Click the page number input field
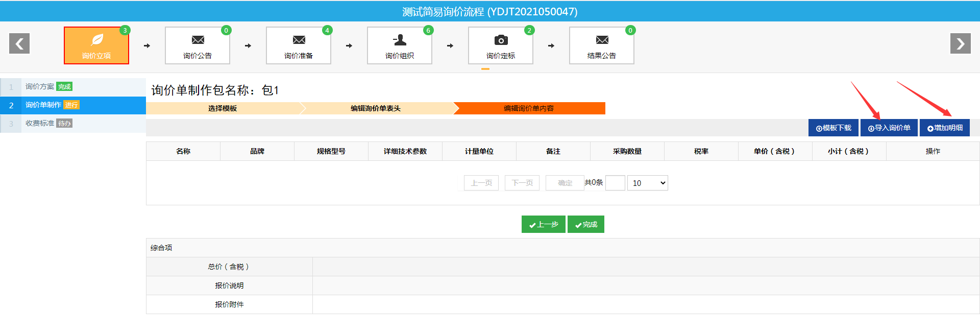 [x=615, y=183]
